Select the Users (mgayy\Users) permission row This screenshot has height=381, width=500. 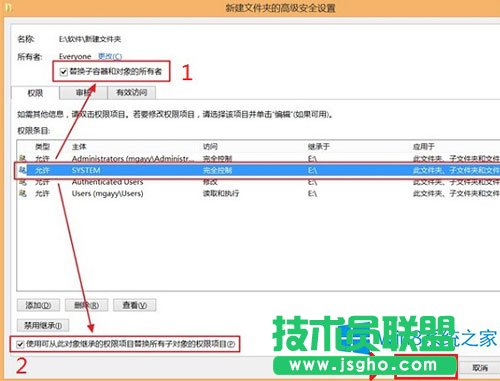259,193
